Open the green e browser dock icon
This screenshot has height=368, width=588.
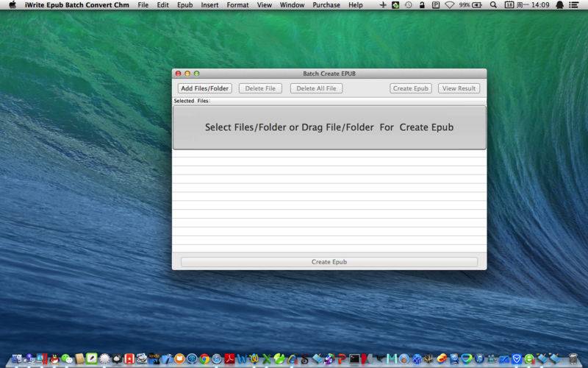[x=529, y=359]
